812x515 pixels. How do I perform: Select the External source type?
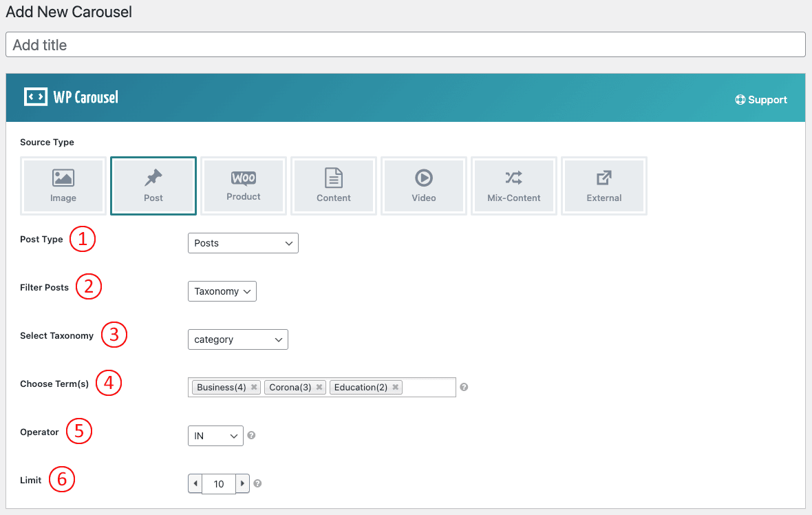604,186
